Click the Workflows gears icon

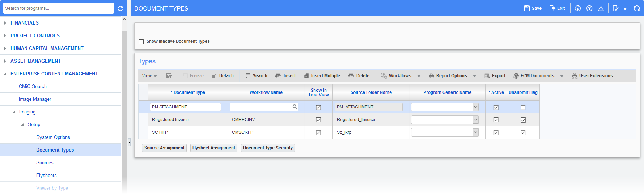(384, 76)
